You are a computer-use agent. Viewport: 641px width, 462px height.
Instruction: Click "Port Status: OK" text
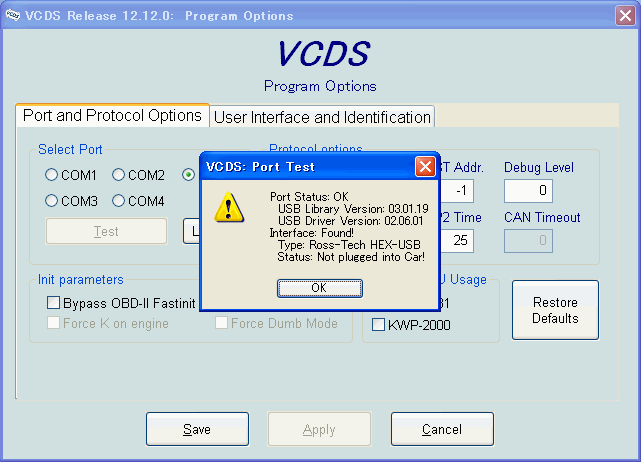309,197
